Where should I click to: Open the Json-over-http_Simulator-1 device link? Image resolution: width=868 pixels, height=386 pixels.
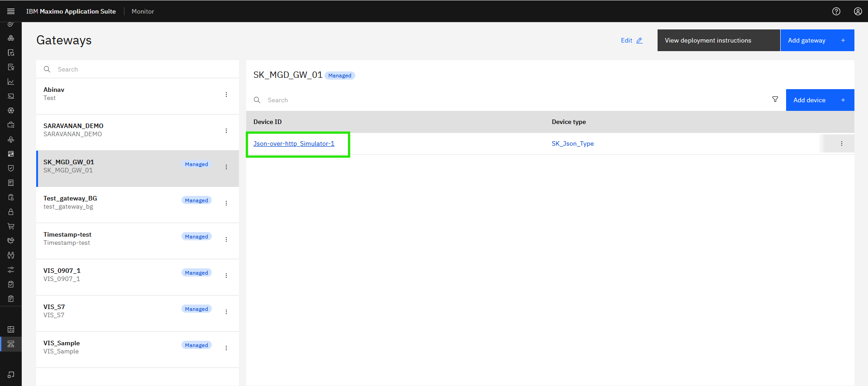point(294,143)
